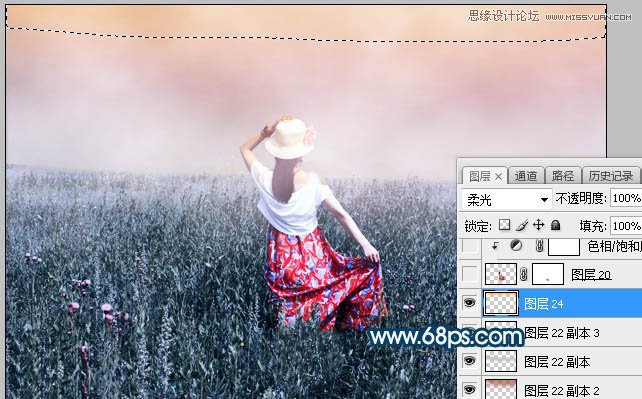Select the hue/saturation layer mask thumbnail
The width and height of the screenshot is (642, 399).
564,246
